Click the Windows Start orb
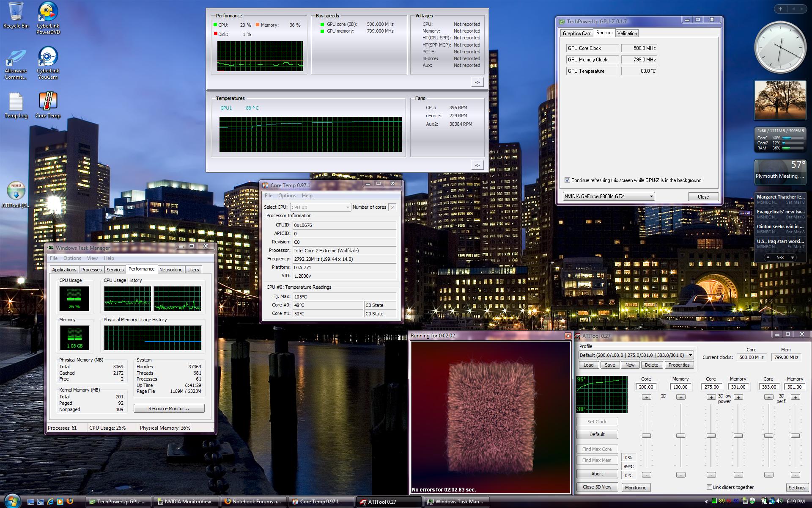Image resolution: width=812 pixels, height=508 pixels. [13, 500]
